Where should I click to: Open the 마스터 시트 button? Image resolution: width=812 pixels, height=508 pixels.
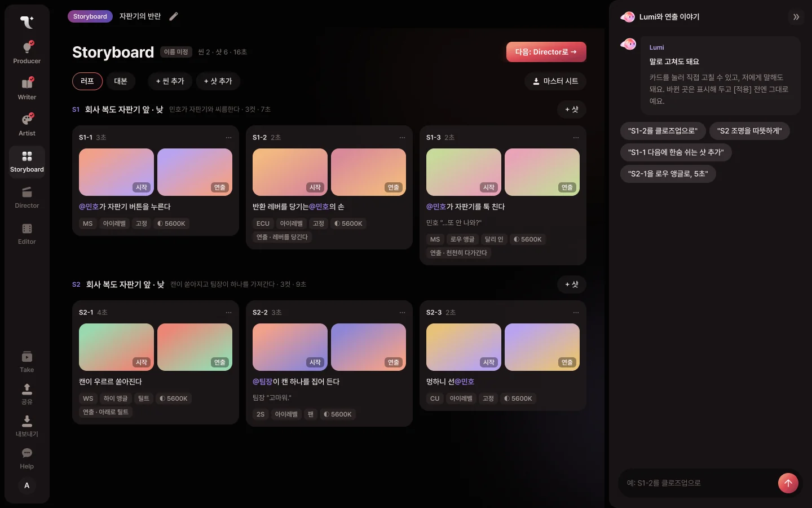pyautogui.click(x=555, y=81)
